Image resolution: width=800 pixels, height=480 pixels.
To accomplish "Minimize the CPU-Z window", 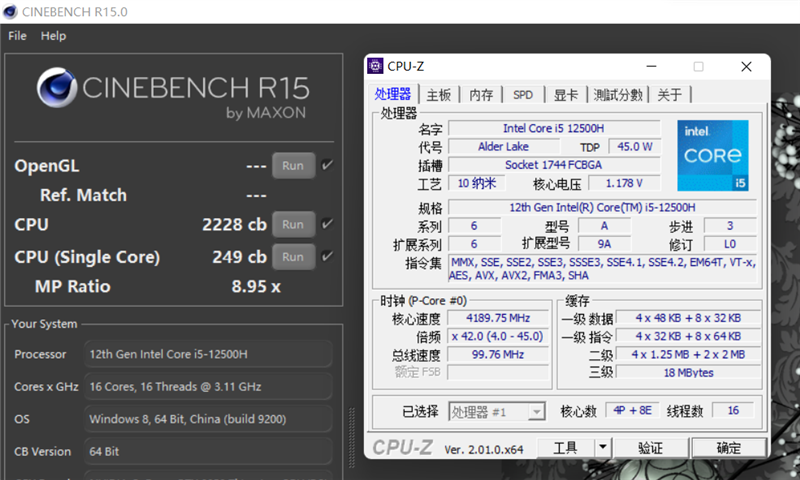I will [x=651, y=66].
